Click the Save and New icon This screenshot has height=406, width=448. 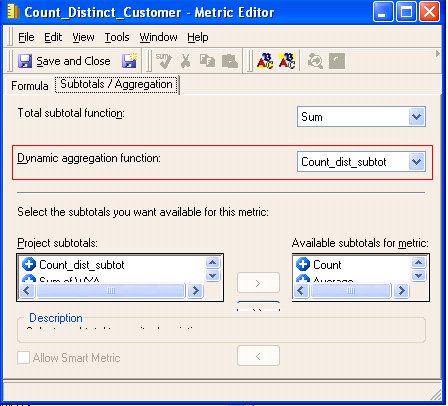tap(129, 61)
